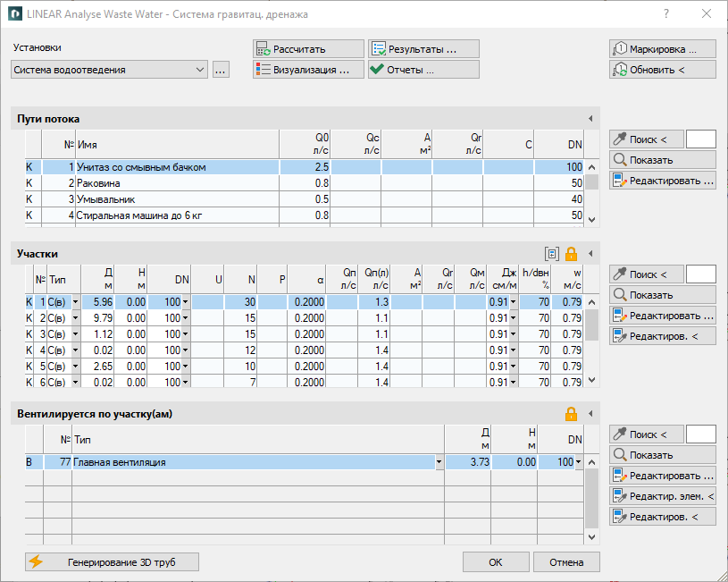
Task: Open Тип dropdown for section row 1
Action: coord(76,302)
